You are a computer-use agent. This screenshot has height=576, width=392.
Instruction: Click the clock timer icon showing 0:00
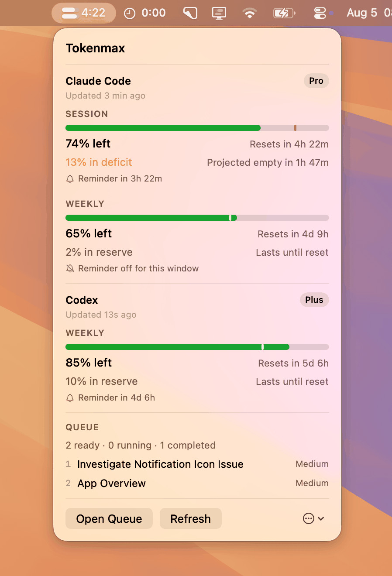144,13
